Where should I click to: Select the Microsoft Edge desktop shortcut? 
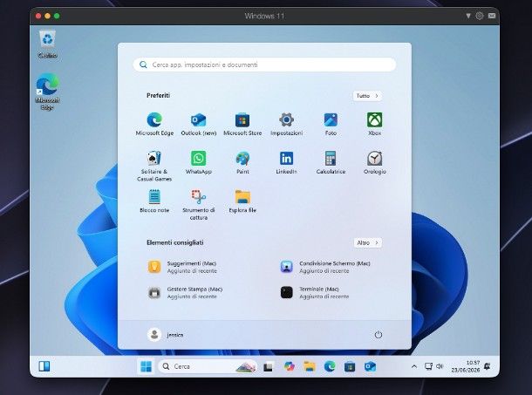click(x=47, y=92)
